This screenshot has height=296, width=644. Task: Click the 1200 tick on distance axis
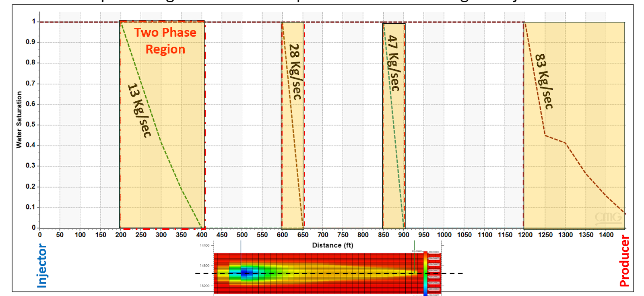pyautogui.click(x=525, y=235)
